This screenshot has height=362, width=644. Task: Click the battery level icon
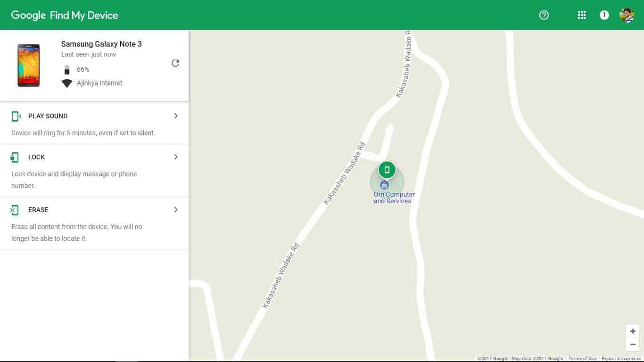67,70
